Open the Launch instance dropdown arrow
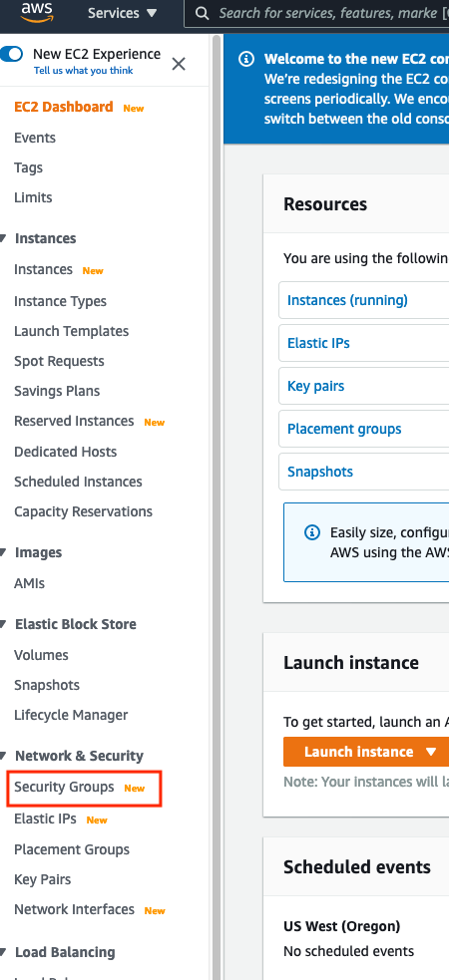 click(x=431, y=752)
